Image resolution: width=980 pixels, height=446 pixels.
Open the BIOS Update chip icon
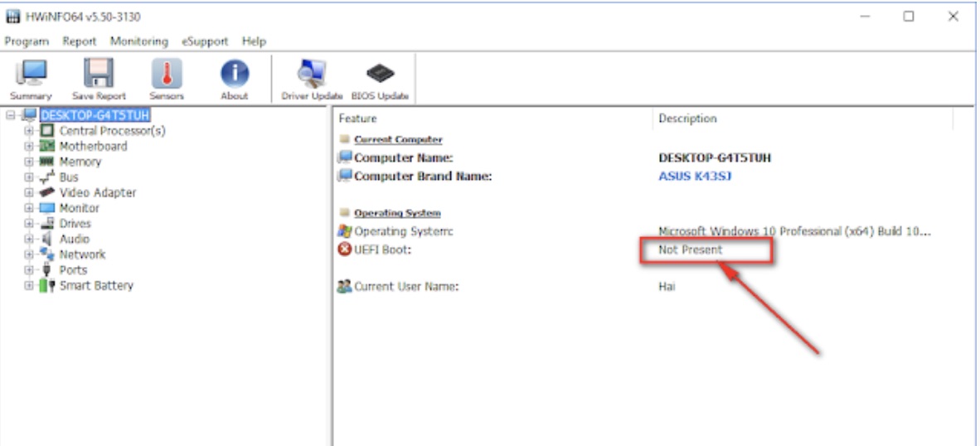coord(380,73)
